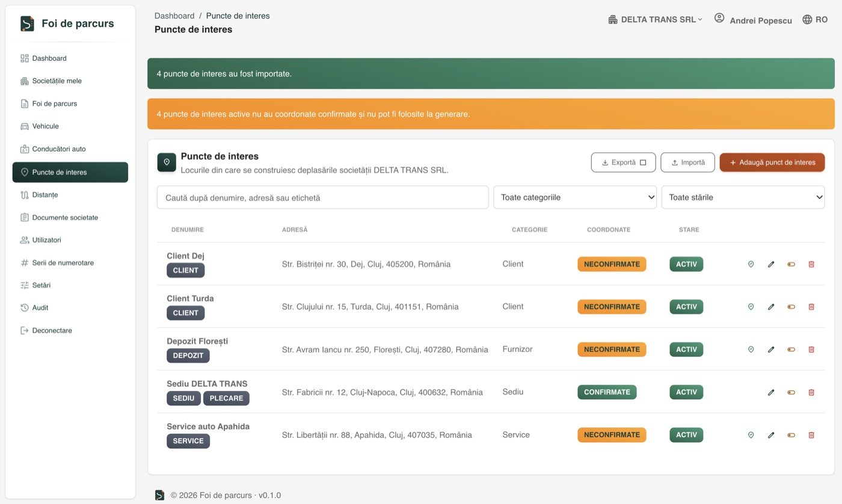This screenshot has height=504, width=842.
Task: Click pencil icon for Client Dej
Action: click(x=771, y=264)
